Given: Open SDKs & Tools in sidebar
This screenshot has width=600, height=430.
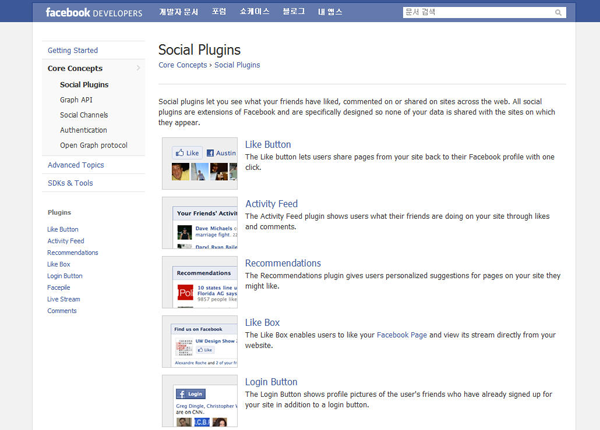Looking at the screenshot, I should tap(70, 183).
